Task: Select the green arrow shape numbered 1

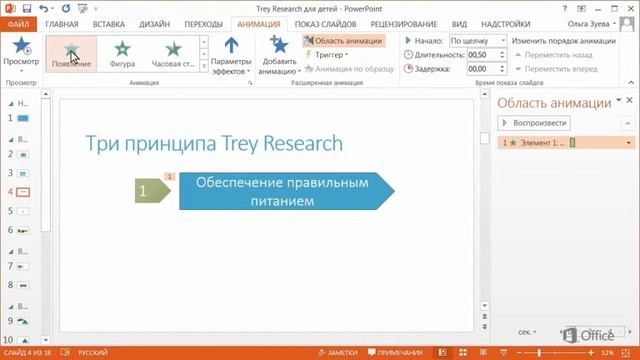Action: [153, 191]
